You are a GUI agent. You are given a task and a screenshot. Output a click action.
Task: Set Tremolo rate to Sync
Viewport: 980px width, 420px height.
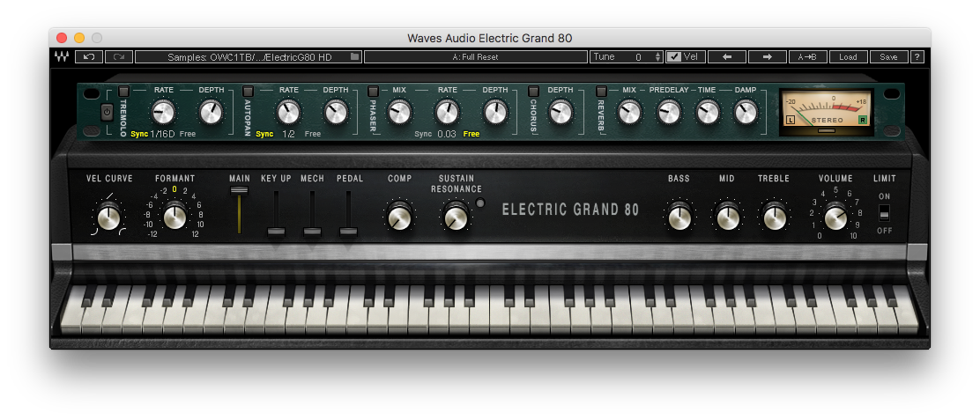pyautogui.click(x=138, y=134)
